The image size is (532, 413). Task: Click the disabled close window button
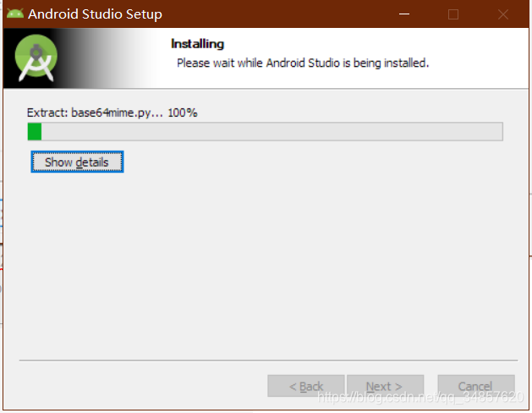pos(503,14)
